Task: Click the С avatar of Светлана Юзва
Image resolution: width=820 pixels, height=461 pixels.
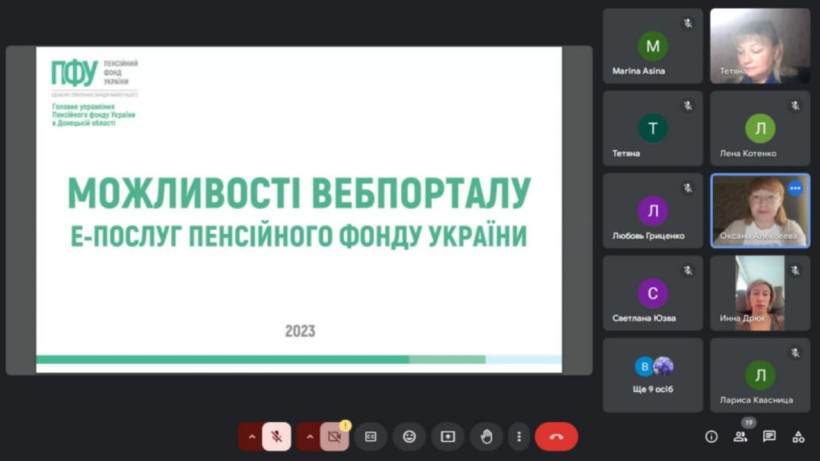Action: 653,293
